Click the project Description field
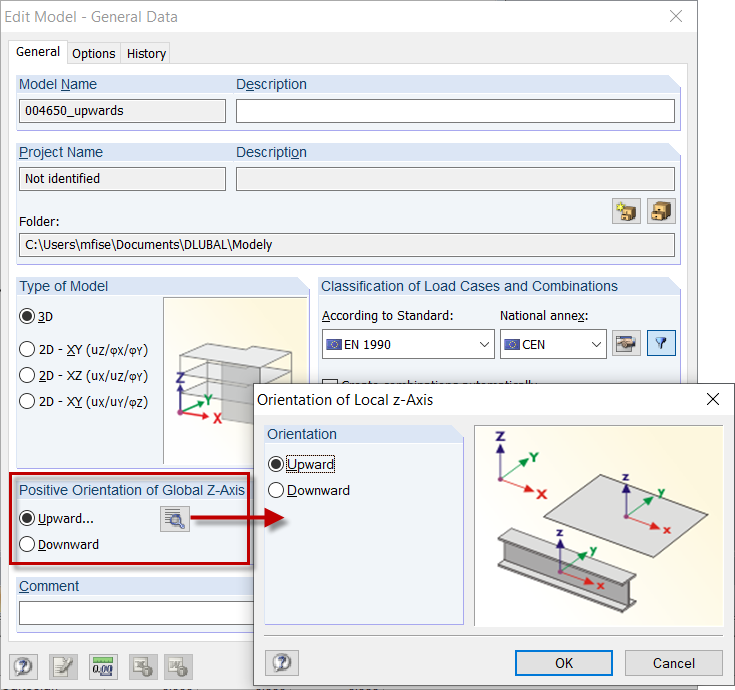Image resolution: width=735 pixels, height=690 pixels. 455,179
